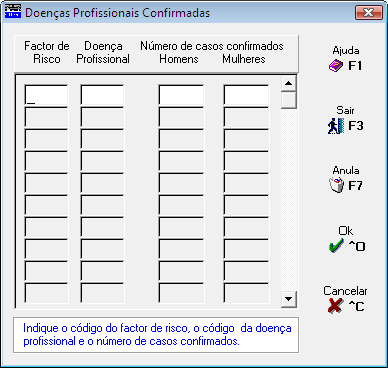The width and height of the screenshot is (388, 368).
Task: Select last-row Mulheres field
Action: [246, 293]
